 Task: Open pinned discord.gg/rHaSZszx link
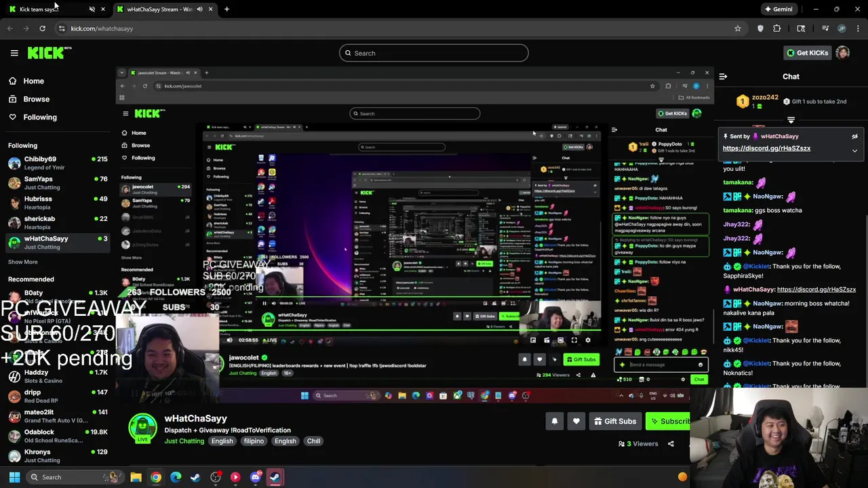pyautogui.click(x=766, y=148)
